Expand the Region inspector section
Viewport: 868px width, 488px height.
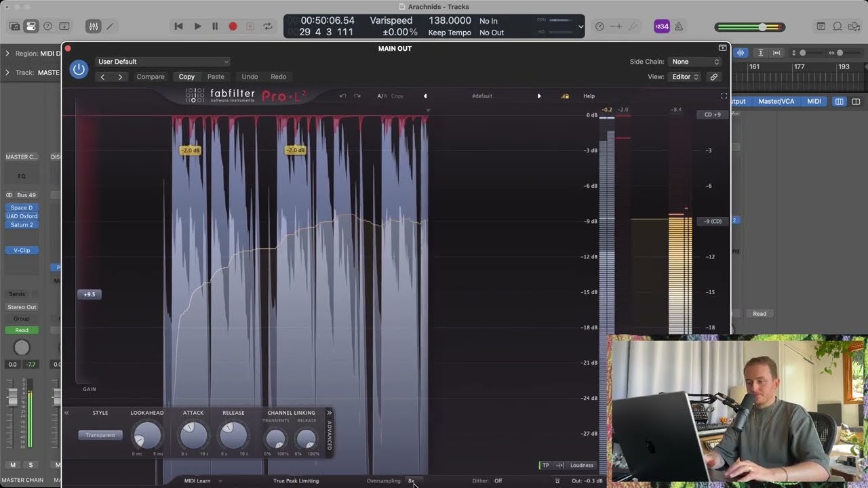coord(7,54)
